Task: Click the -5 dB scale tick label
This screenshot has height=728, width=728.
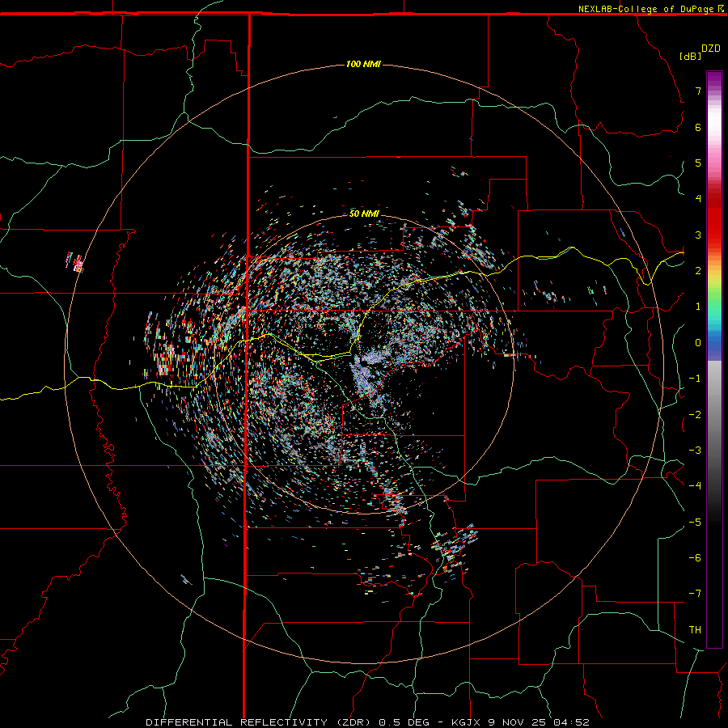Action: tap(695, 522)
